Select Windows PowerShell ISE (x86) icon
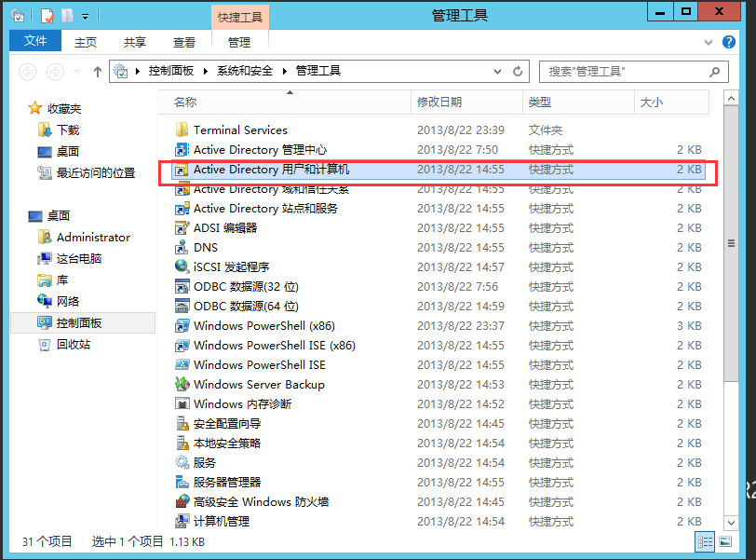The width and height of the screenshot is (756, 560). point(182,346)
